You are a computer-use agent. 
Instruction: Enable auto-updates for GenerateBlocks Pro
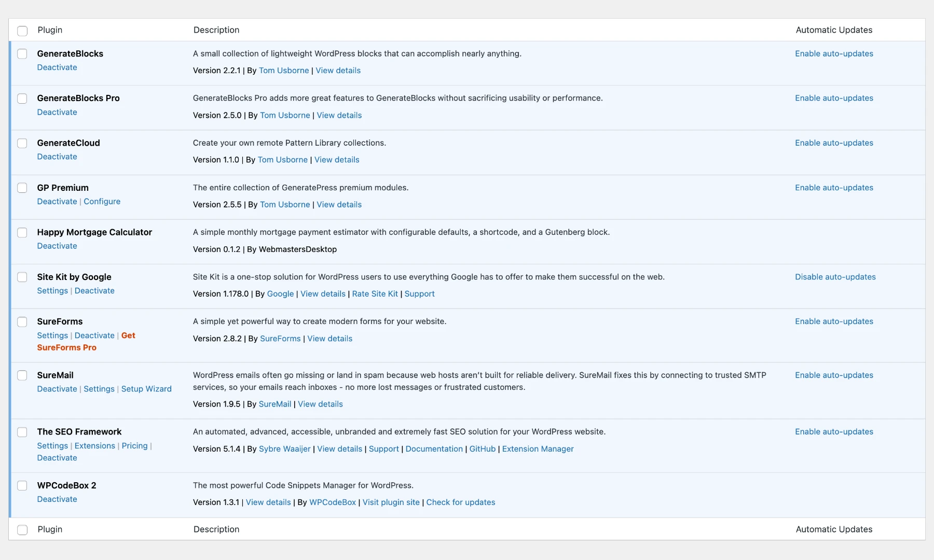coord(834,98)
